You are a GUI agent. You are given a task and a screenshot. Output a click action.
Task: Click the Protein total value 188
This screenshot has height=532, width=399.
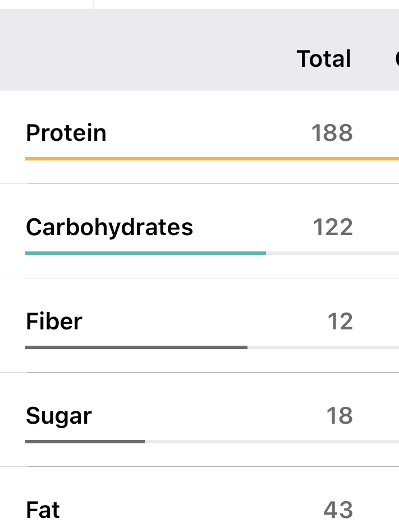tap(332, 133)
